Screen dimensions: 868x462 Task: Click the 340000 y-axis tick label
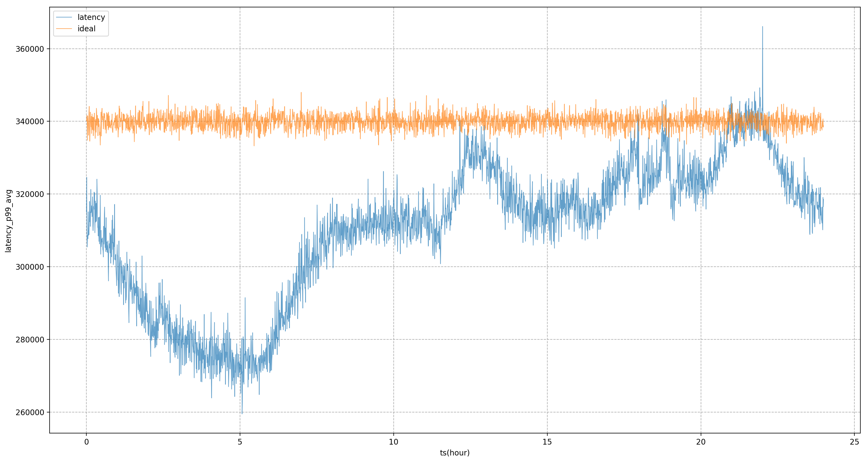30,122
